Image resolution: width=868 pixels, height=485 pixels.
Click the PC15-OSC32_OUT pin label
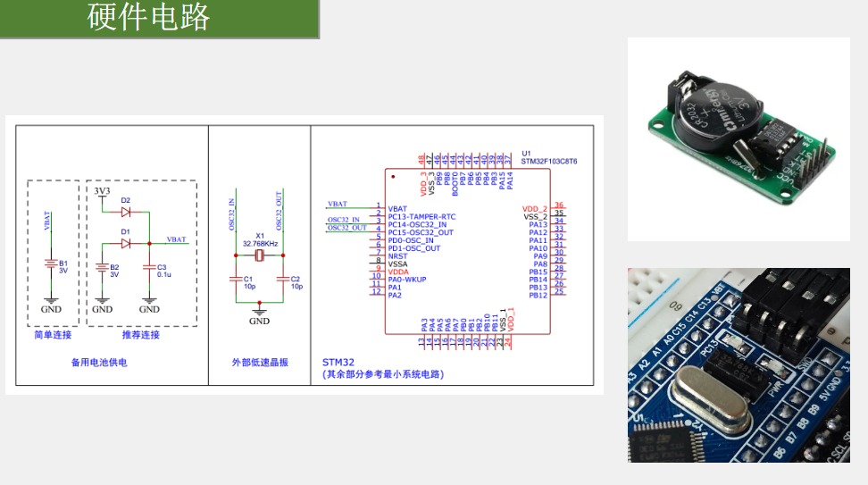(x=421, y=232)
